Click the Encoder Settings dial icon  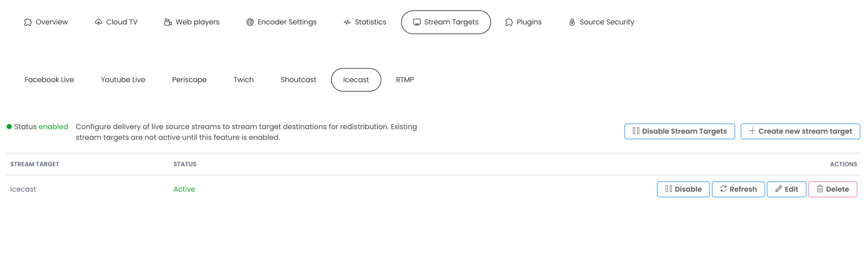pyautogui.click(x=250, y=22)
